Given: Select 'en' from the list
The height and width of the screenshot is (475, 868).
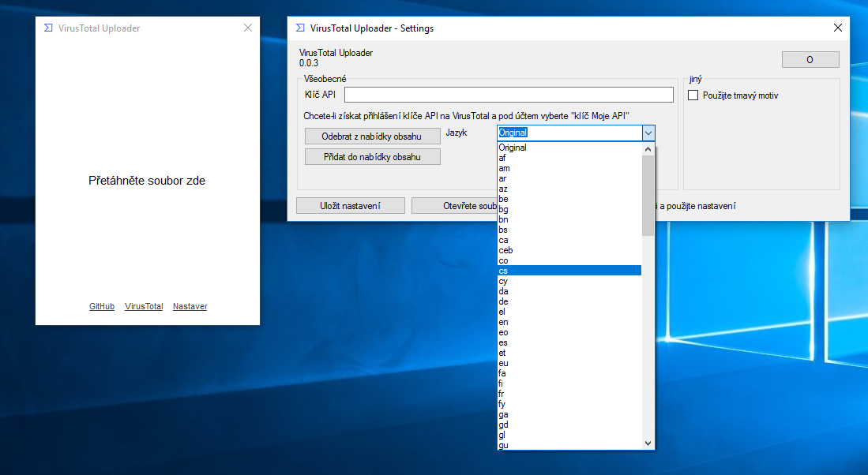Looking at the screenshot, I should coord(569,322).
